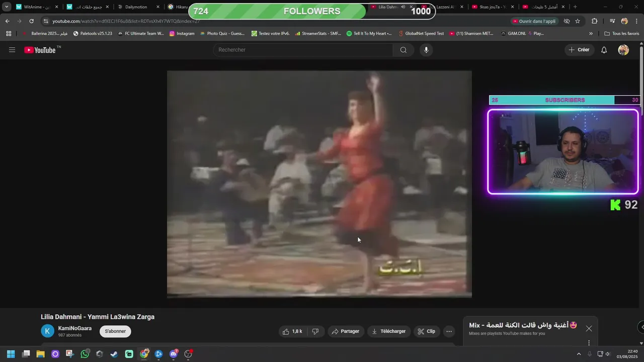The height and width of the screenshot is (362, 644).
Task: Open the KamiNoGaara channel avatar
Action: pos(47,331)
